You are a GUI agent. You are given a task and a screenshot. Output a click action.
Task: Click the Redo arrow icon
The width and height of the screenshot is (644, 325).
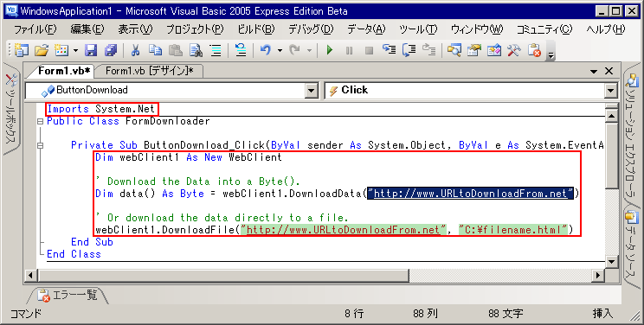pos(294,50)
